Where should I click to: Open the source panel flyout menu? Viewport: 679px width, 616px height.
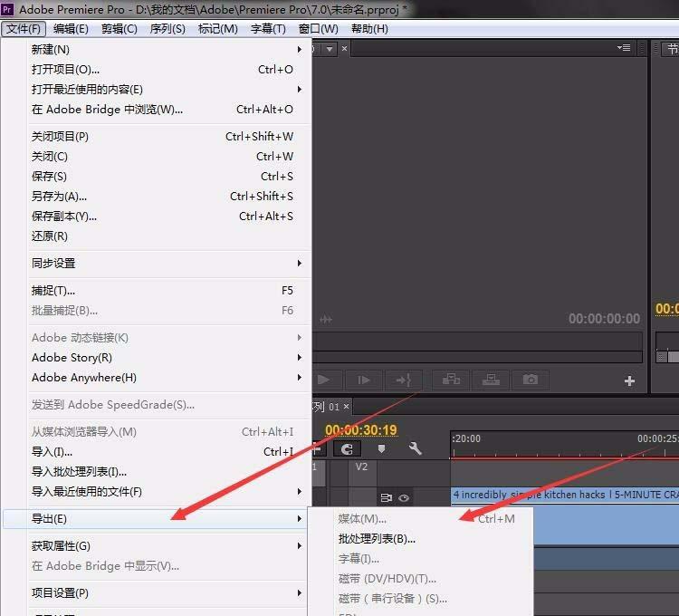(624, 48)
